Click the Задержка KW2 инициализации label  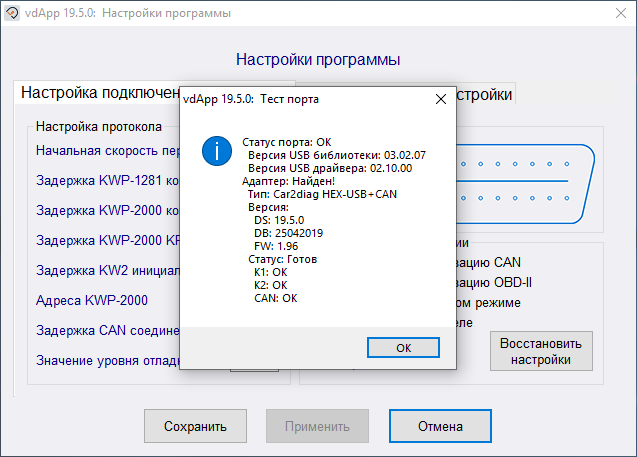[x=107, y=270]
